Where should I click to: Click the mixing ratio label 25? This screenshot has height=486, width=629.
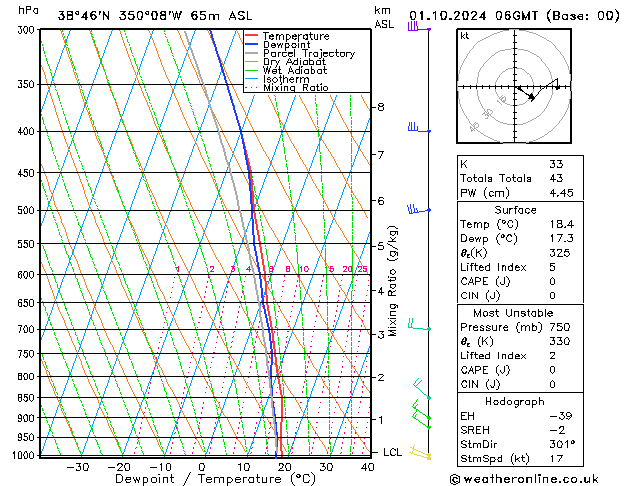tap(363, 269)
